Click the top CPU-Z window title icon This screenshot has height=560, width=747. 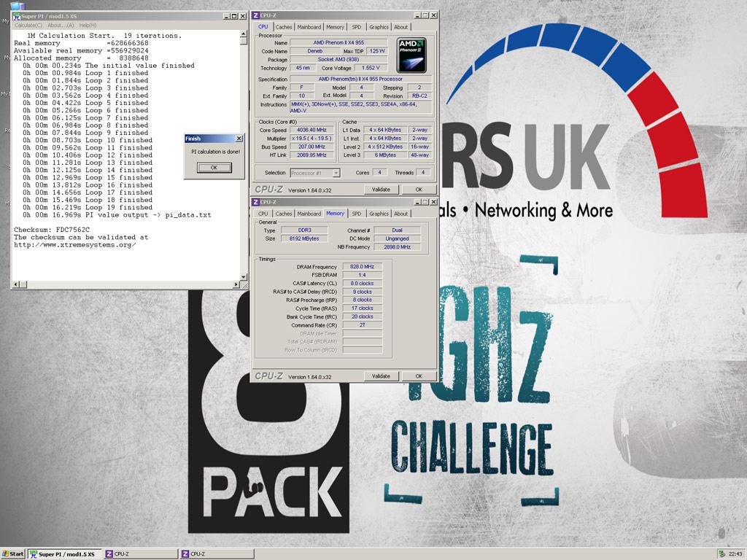[255, 15]
